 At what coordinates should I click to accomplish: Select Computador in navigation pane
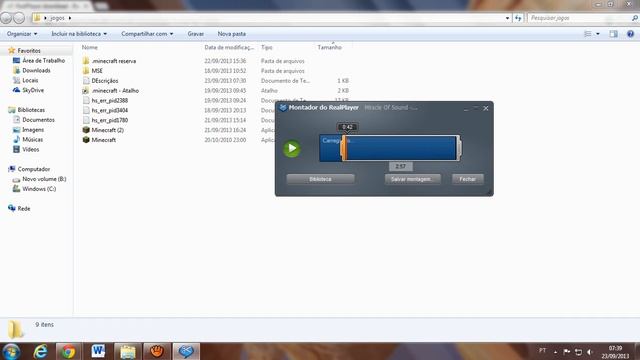(33, 169)
